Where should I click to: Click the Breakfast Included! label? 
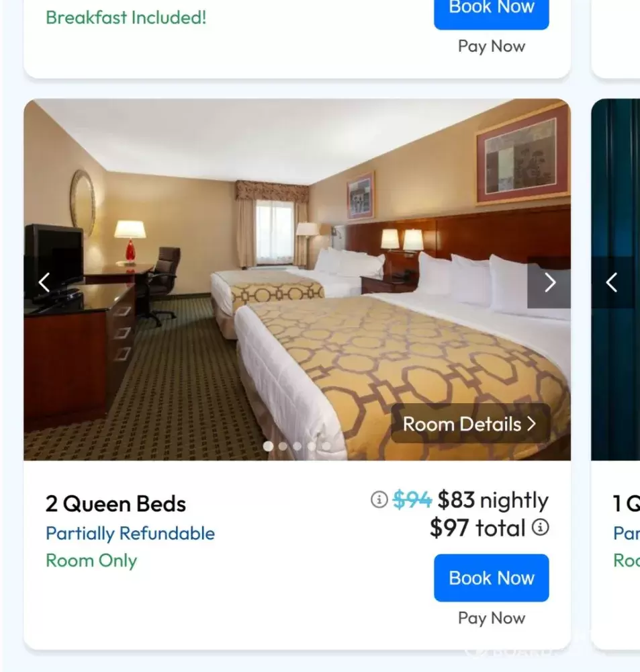click(x=126, y=17)
